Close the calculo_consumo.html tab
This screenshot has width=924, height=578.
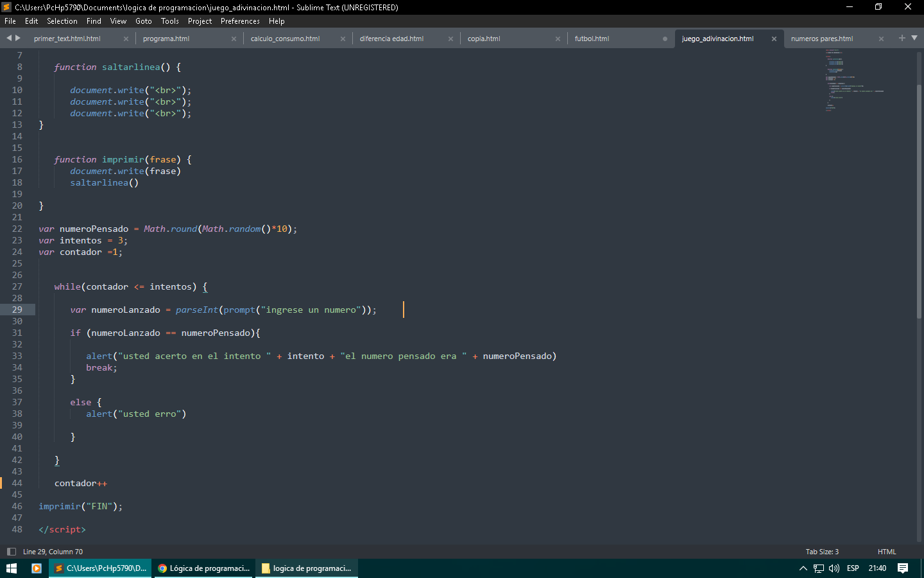coord(343,39)
